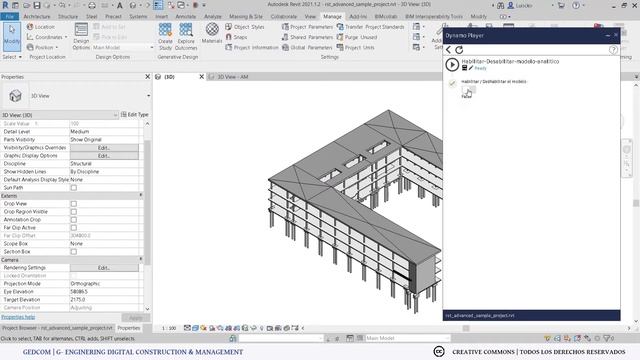Image resolution: width=640 pixels, height=360 pixels.
Task: Click the Detail Level Medium value field
Action: 104,132
